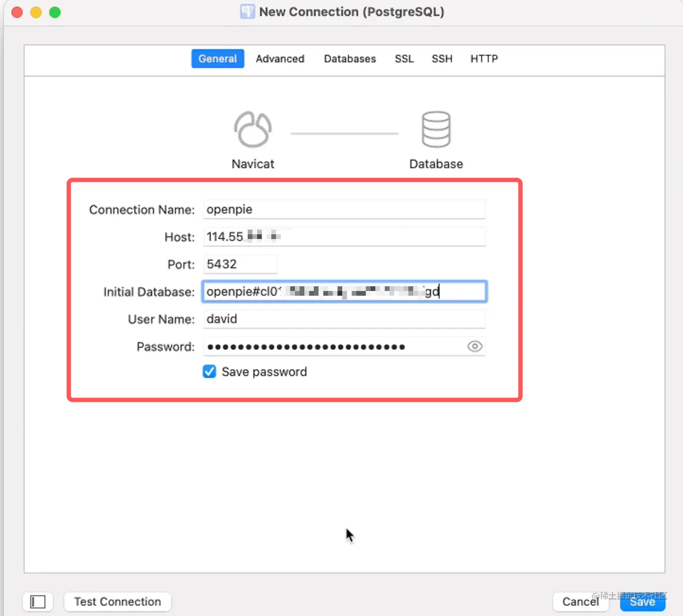Focus the Initial Database field
The height and width of the screenshot is (616, 683).
tap(344, 291)
